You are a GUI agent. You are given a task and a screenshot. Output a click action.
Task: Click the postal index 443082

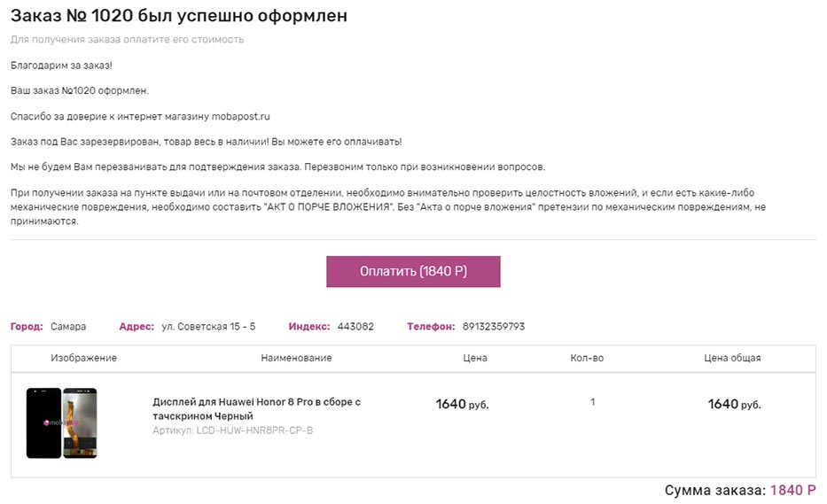[x=355, y=327]
